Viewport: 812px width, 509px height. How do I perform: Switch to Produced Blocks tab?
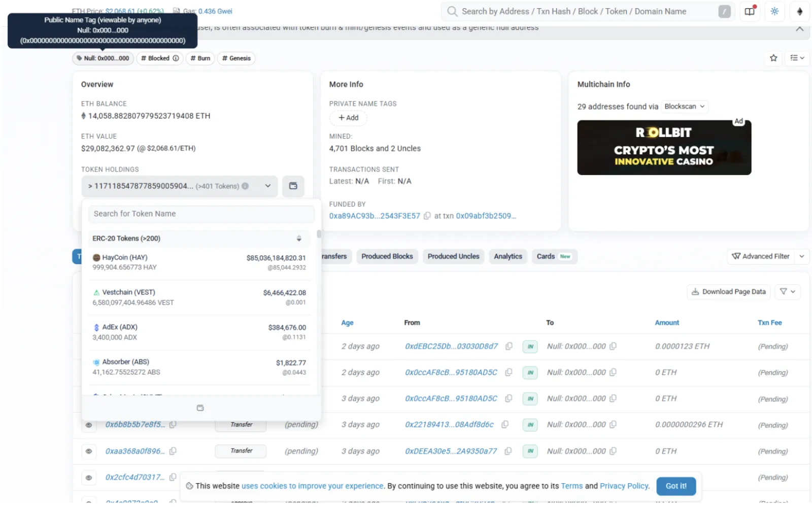tap(387, 257)
